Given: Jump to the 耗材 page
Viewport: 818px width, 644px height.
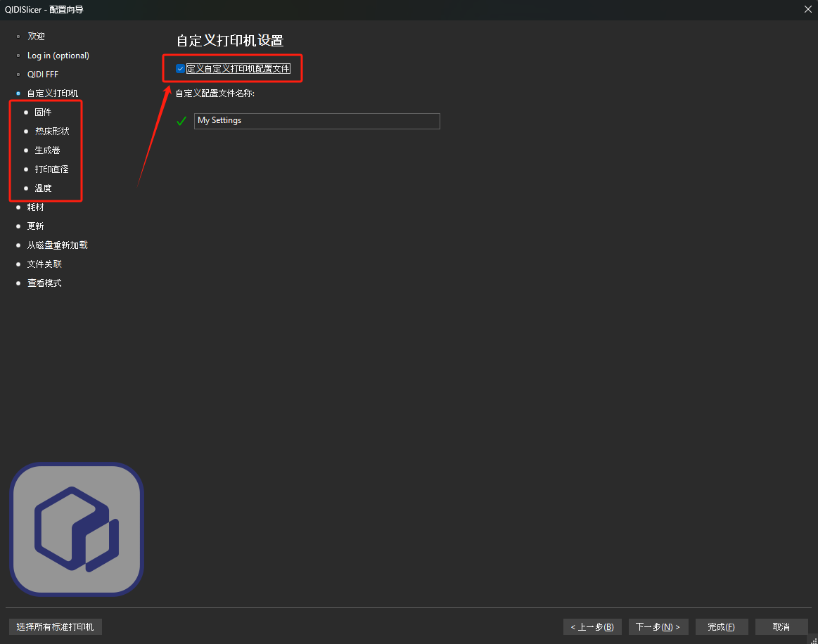Looking at the screenshot, I should (x=35, y=207).
